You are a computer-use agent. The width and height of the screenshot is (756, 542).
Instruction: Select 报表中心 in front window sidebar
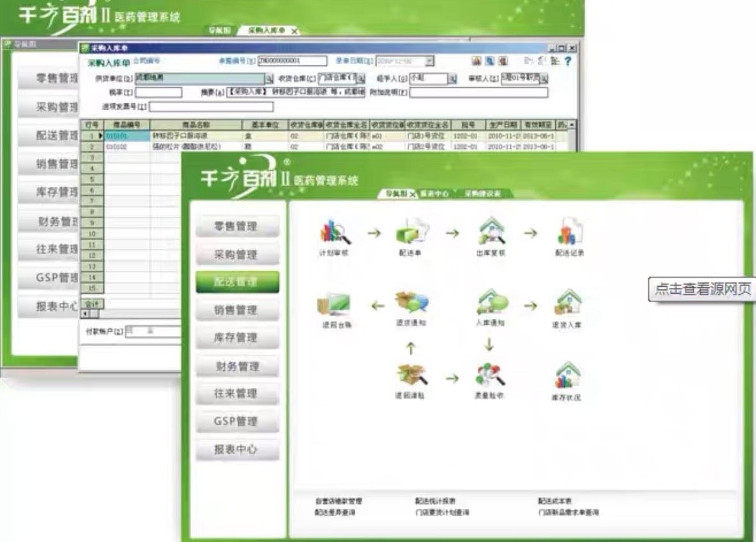coord(237,450)
